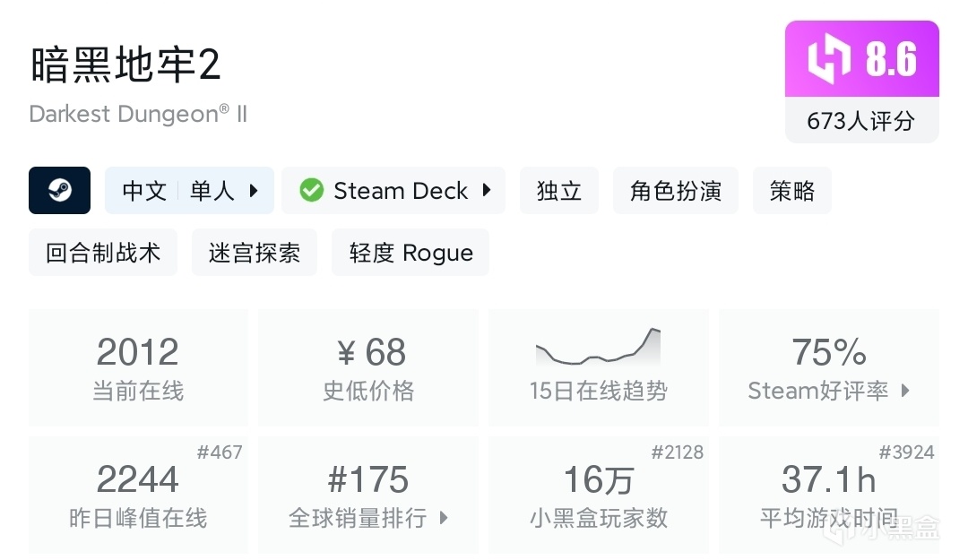Viewport: 968px width, 560px height.
Task: Open the 史低价格 ¥68 card
Action: click(x=368, y=368)
